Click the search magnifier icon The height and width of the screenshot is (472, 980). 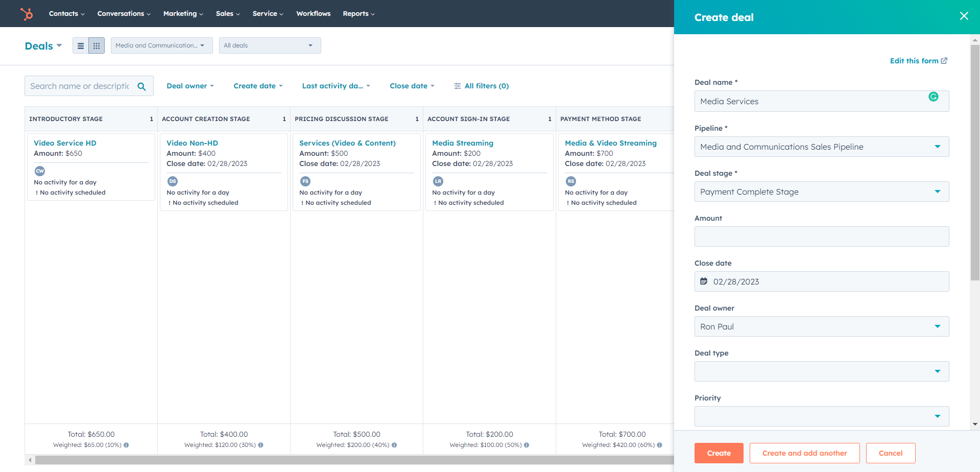click(141, 86)
